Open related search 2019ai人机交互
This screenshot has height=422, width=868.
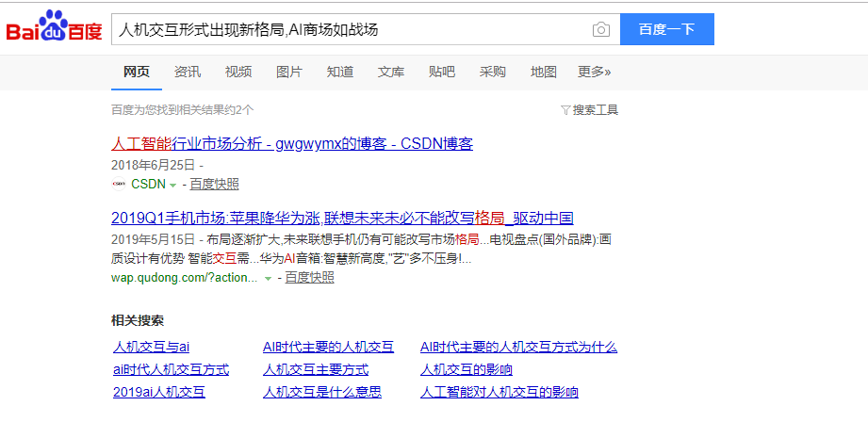pos(159,392)
